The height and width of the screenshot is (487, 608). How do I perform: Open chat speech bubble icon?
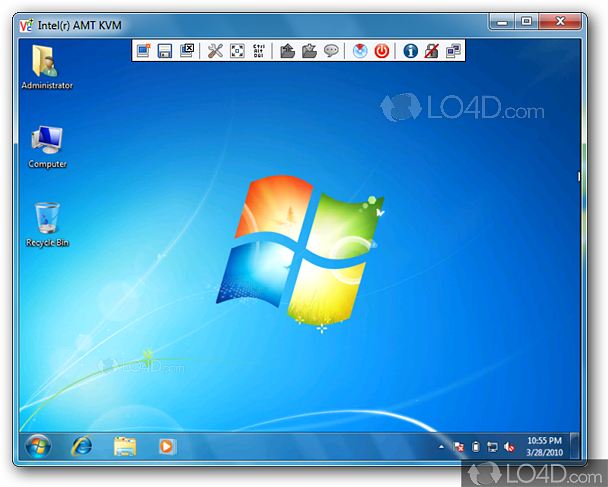[x=331, y=51]
